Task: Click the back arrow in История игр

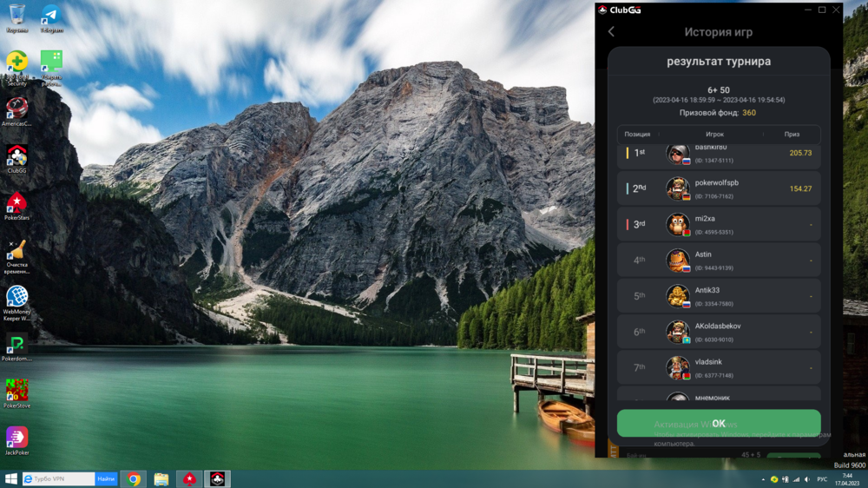Action: [x=611, y=32]
